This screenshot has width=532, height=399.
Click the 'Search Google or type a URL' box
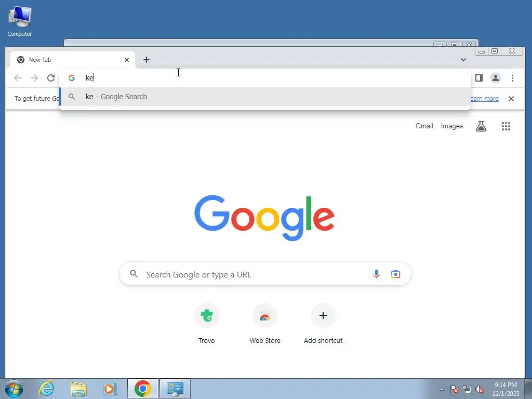[x=265, y=274]
